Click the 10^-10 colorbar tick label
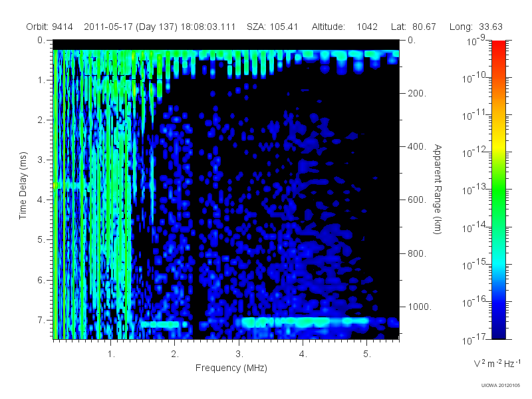 (475, 78)
